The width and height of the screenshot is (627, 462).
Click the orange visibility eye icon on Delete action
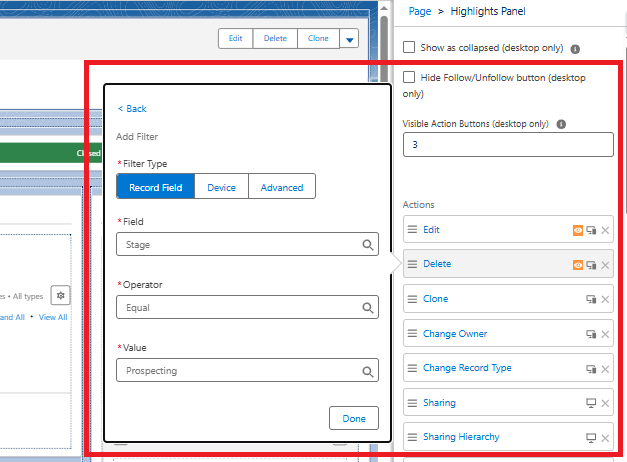click(578, 265)
